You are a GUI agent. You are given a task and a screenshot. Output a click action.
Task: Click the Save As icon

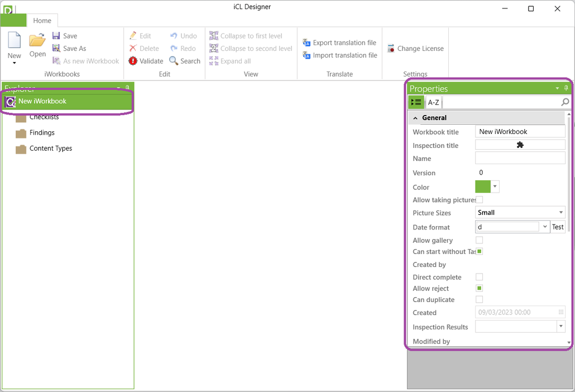(x=56, y=49)
